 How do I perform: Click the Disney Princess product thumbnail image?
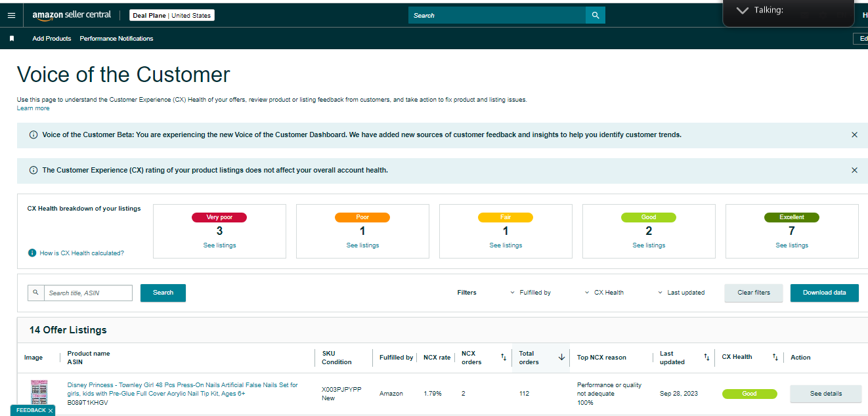(x=39, y=394)
